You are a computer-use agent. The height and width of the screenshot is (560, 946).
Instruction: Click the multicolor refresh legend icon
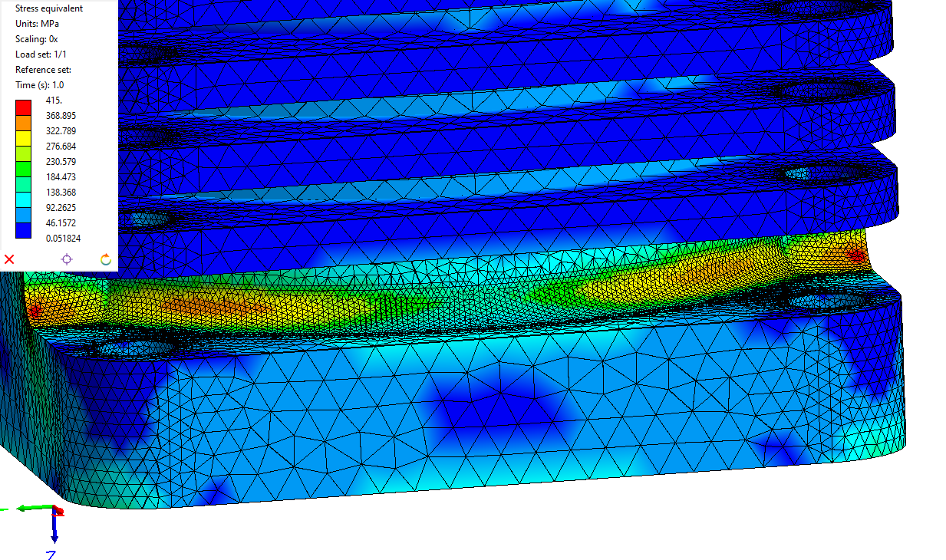click(x=106, y=259)
